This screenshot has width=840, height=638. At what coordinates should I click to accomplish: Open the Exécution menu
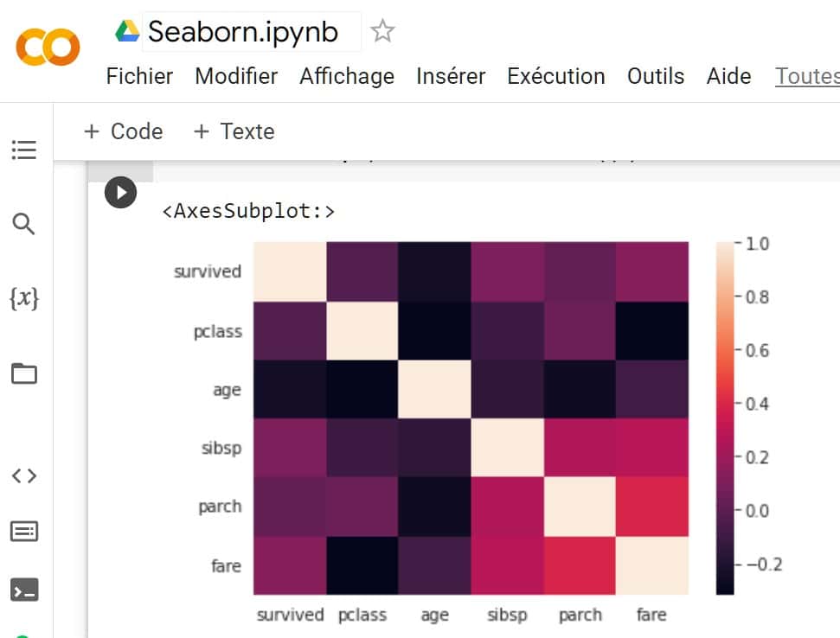(555, 76)
